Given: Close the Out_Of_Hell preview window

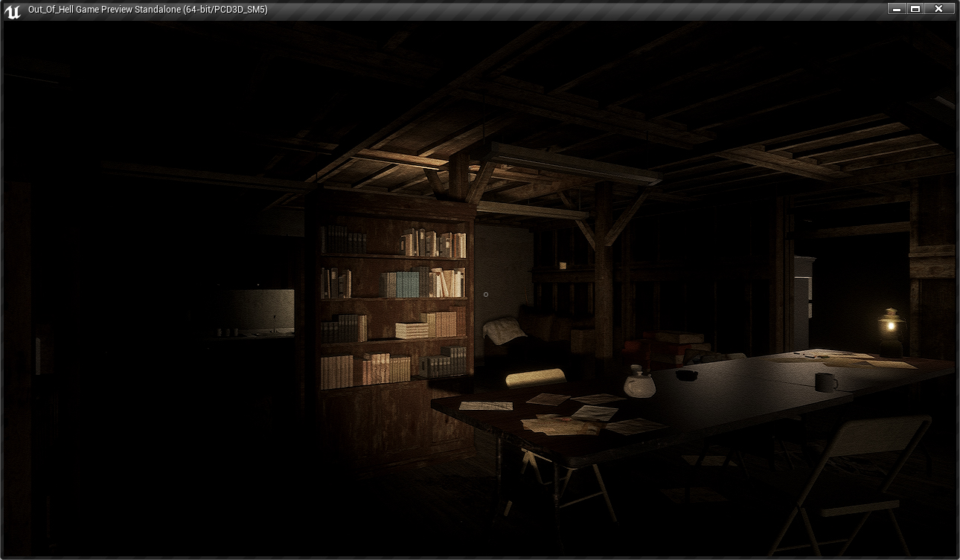Looking at the screenshot, I should (x=939, y=9).
